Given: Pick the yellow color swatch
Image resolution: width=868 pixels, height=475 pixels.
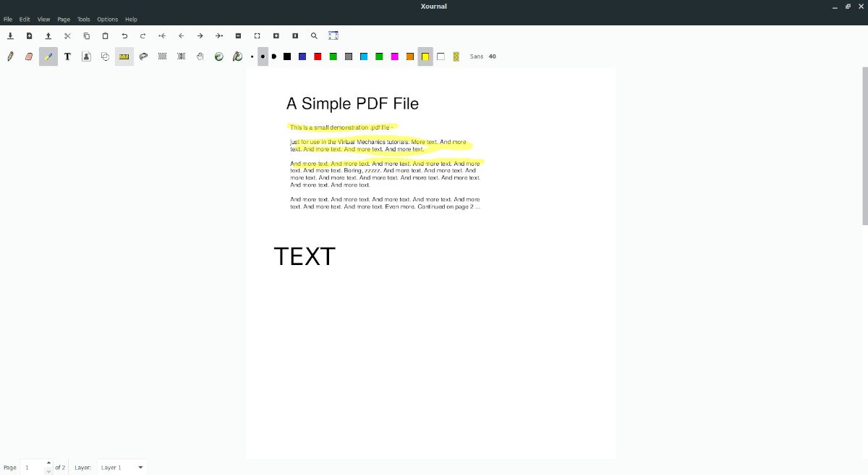Looking at the screenshot, I should (x=425, y=56).
